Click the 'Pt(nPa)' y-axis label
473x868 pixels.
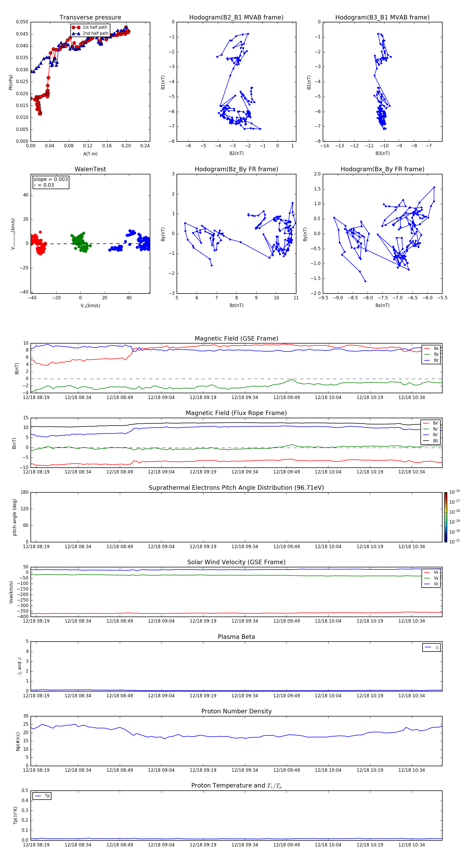point(11,82)
